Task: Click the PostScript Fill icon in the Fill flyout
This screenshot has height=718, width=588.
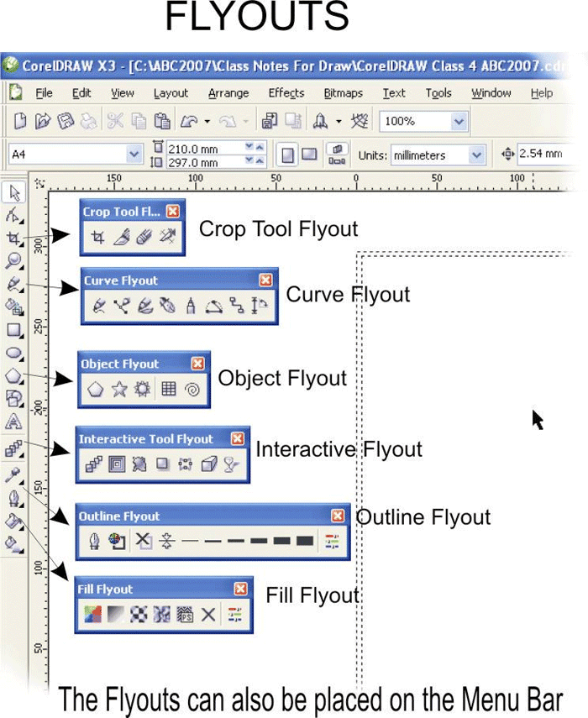Action: 185,614
